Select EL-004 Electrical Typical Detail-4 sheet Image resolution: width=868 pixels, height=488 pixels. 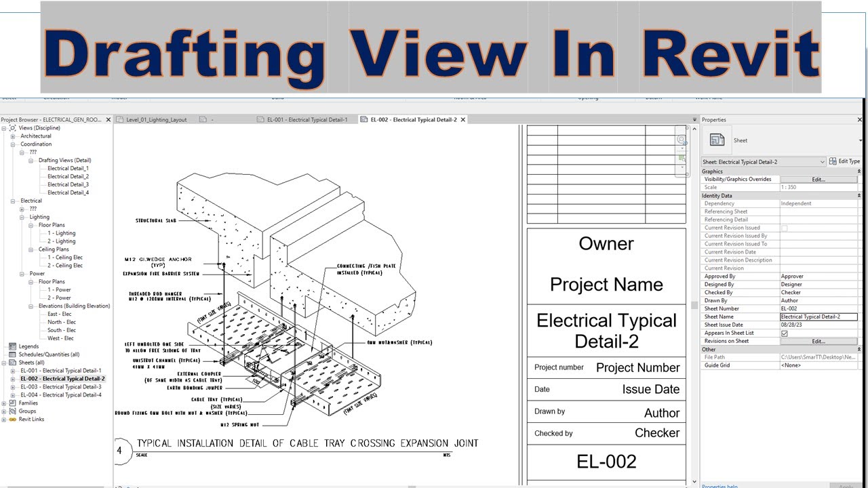click(x=61, y=395)
